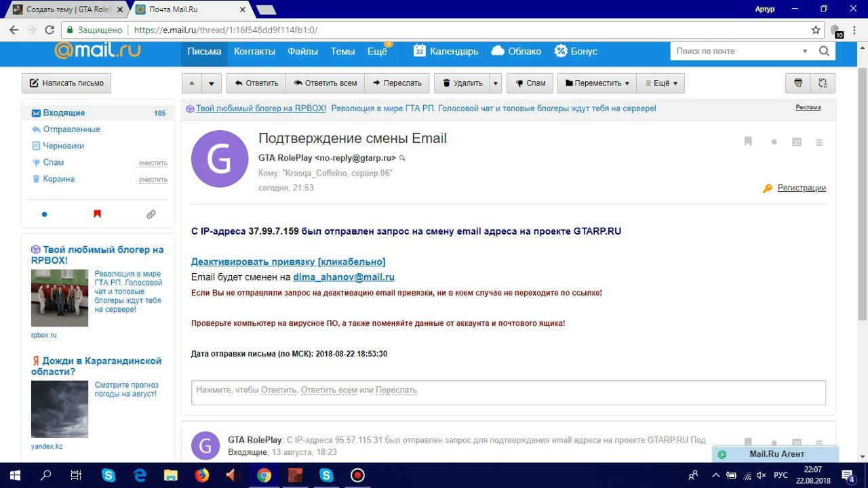Click the quick reply input box

pos(509,392)
